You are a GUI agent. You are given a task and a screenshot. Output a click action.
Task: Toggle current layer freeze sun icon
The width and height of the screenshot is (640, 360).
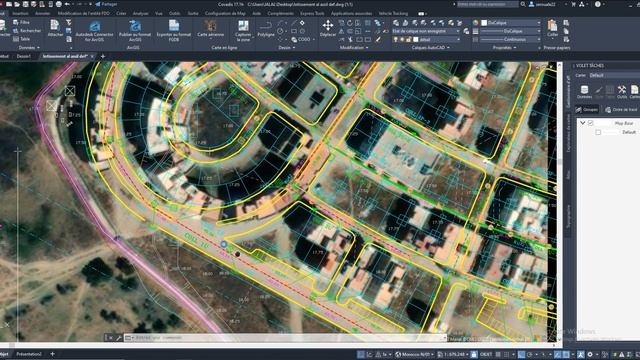coord(402,40)
